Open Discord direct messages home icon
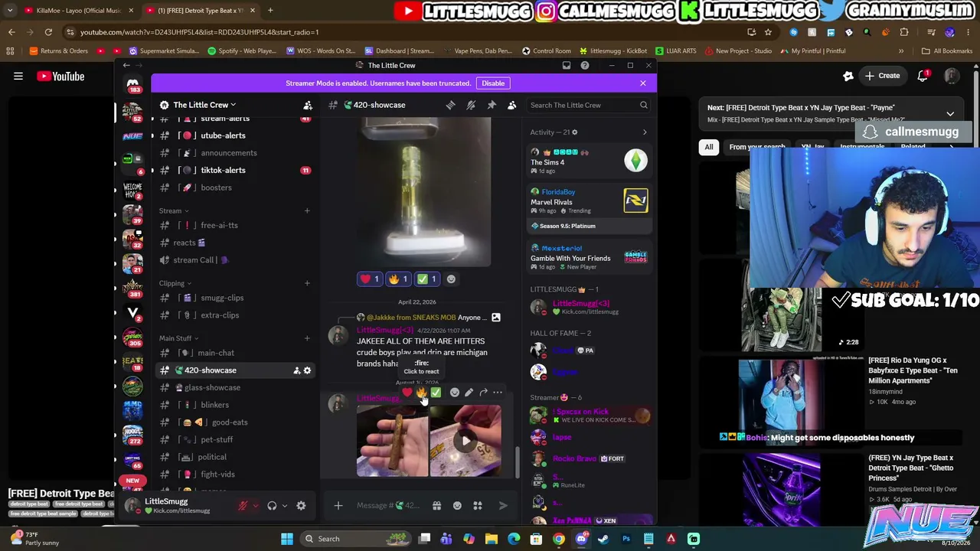This screenshot has height=551, width=980. point(132,84)
